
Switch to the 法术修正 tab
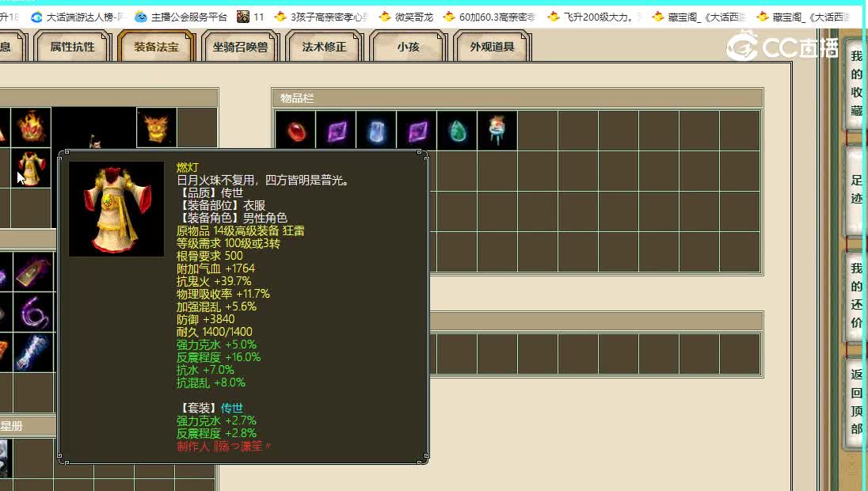(x=324, y=47)
